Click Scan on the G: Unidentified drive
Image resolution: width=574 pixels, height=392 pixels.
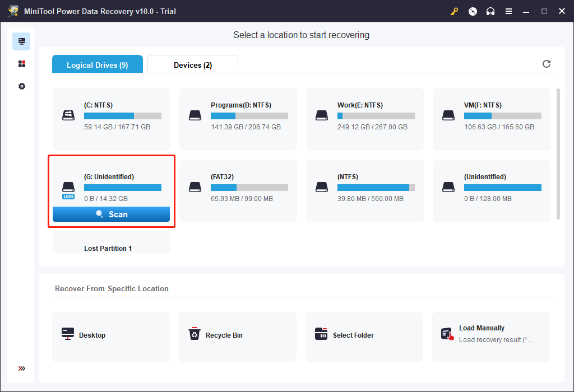pyautogui.click(x=111, y=214)
